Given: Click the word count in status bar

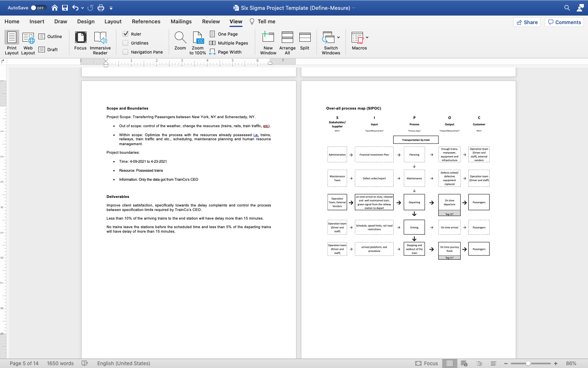Looking at the screenshot, I should (60, 363).
